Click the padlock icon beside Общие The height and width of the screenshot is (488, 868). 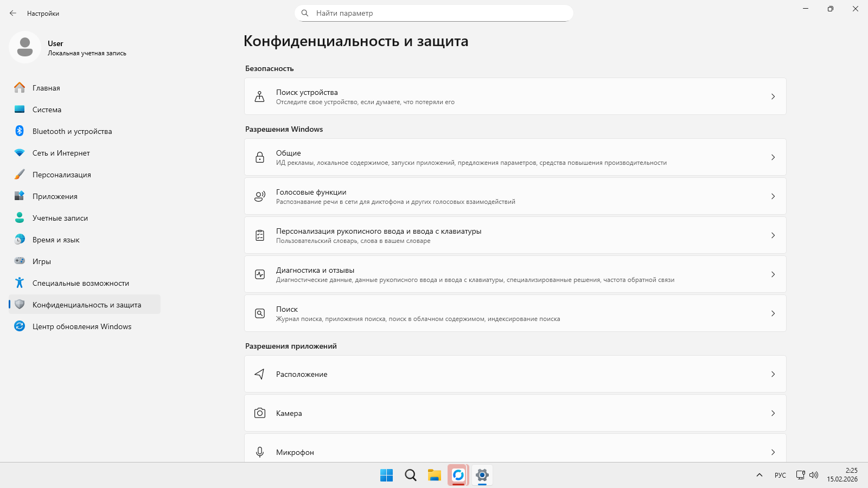(260, 157)
